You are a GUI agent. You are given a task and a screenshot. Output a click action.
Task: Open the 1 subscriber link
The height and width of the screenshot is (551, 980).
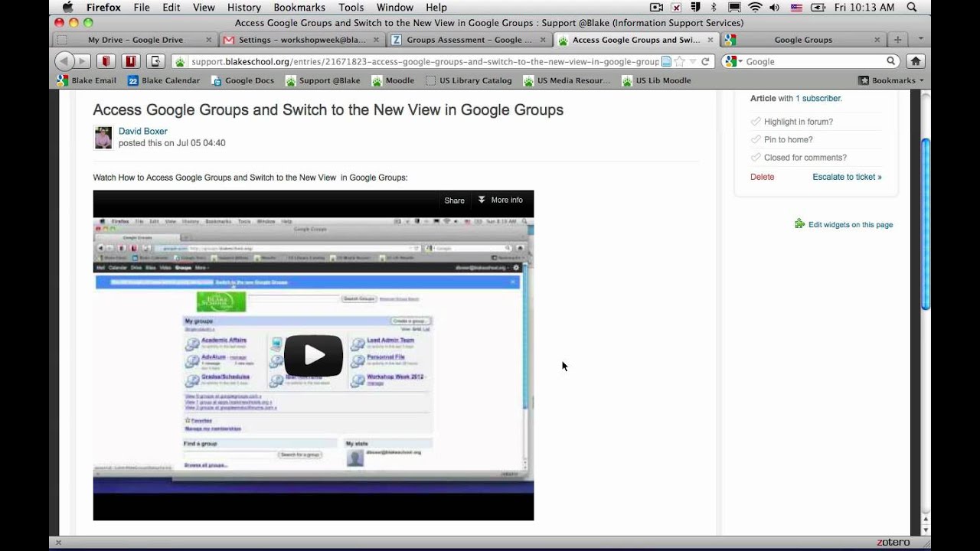tap(818, 99)
